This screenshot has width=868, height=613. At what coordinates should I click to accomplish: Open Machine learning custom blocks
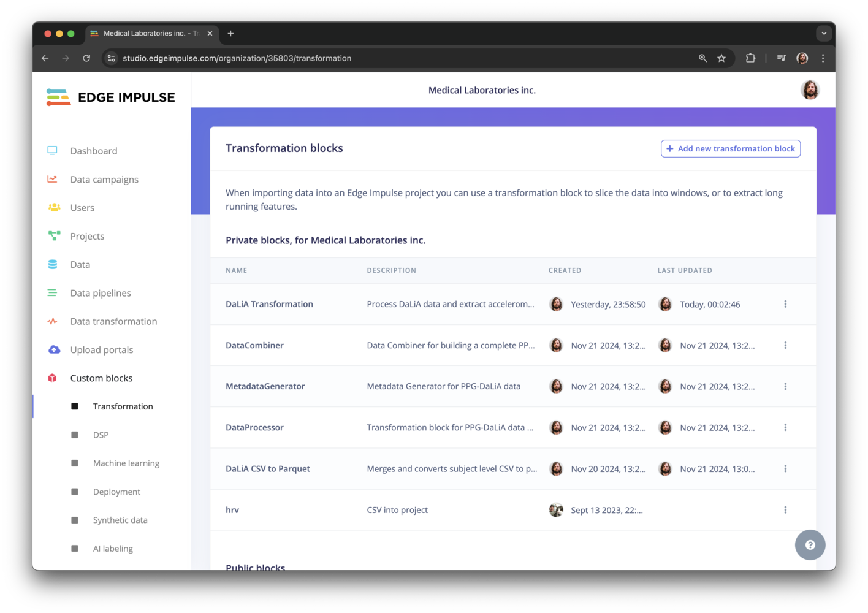(126, 463)
